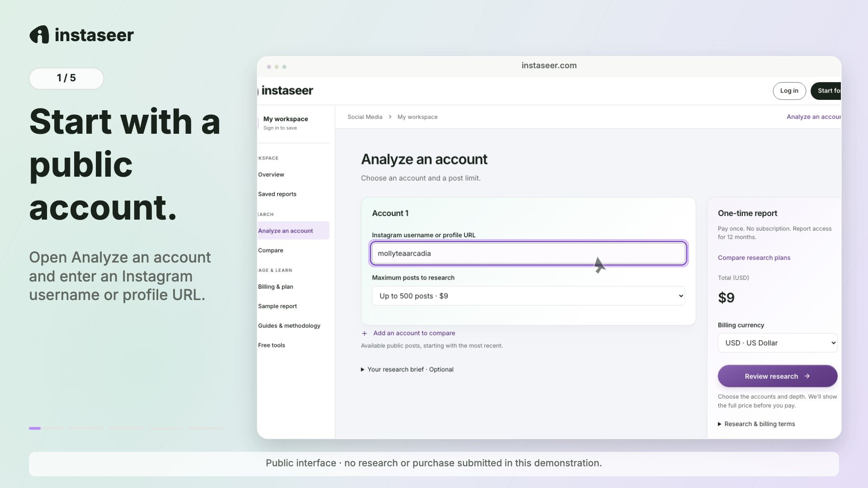The image size is (868, 488).
Task: Click the Instagram username input field
Action: pos(528,253)
